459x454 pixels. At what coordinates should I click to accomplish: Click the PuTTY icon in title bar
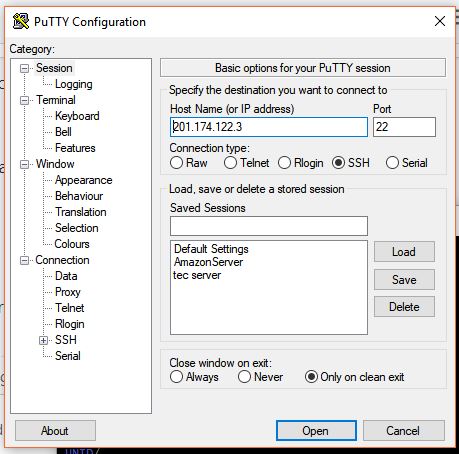point(21,21)
